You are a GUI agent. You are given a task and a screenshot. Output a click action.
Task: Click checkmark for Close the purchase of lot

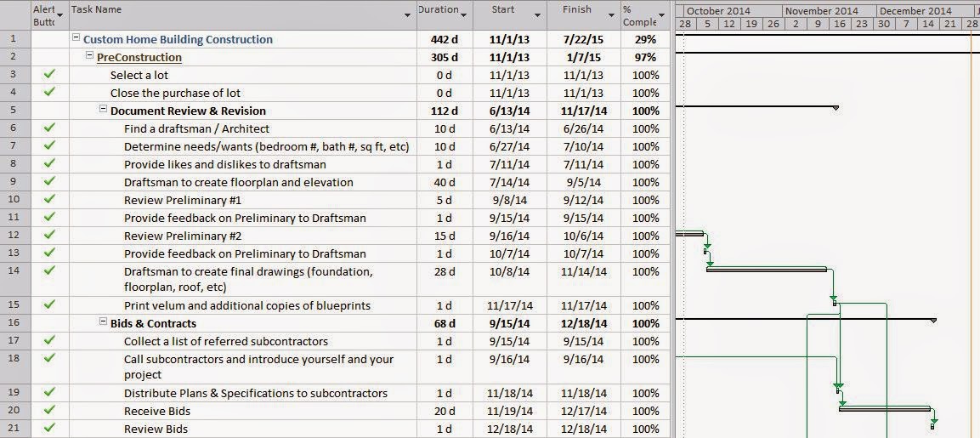49,92
